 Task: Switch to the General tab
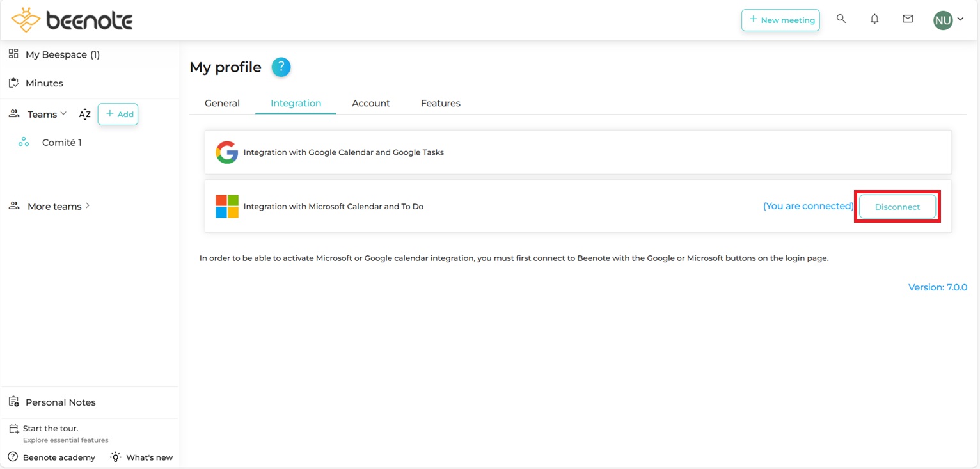pyautogui.click(x=222, y=103)
